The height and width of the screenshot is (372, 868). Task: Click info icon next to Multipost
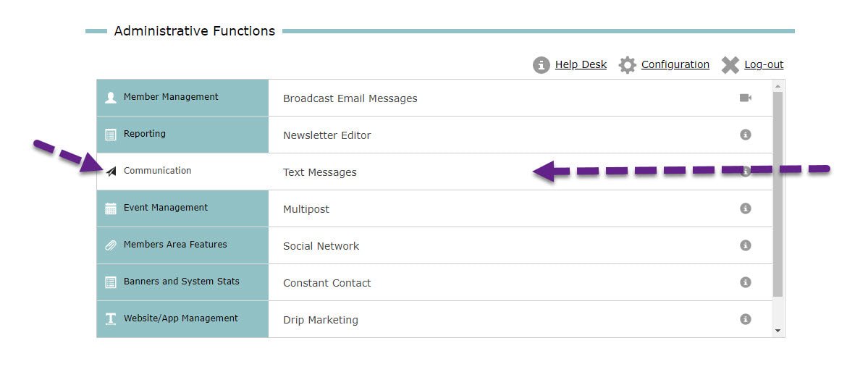tap(746, 208)
